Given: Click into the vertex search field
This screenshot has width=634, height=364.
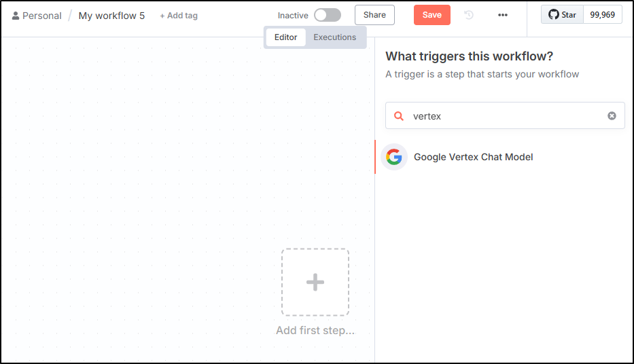Looking at the screenshot, I should tap(505, 115).
